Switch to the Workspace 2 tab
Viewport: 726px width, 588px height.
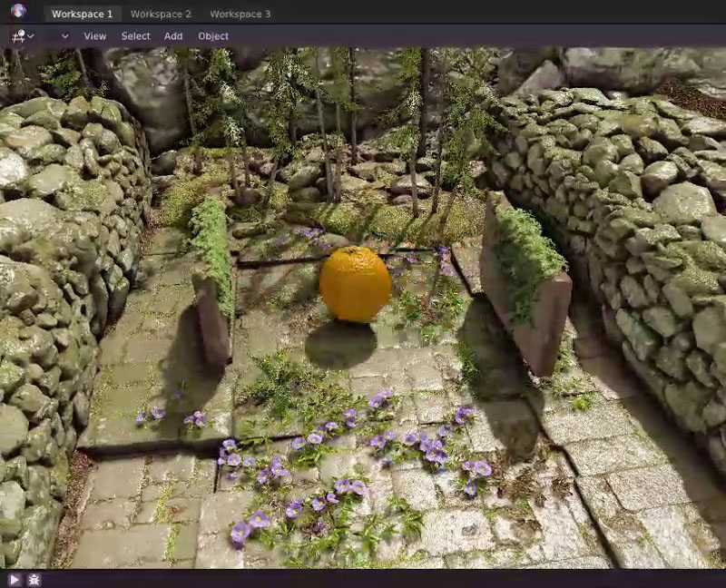[x=162, y=14]
